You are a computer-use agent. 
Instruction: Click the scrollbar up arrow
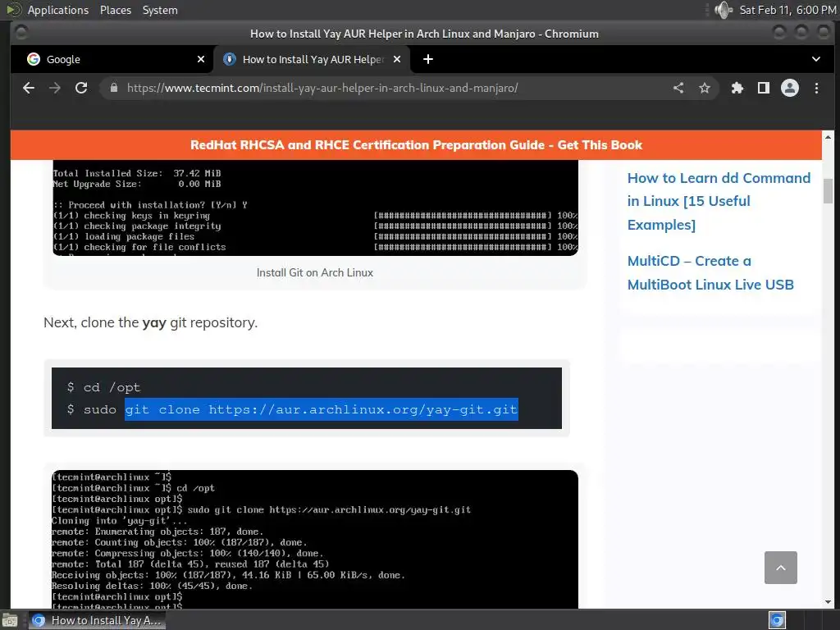829,137
